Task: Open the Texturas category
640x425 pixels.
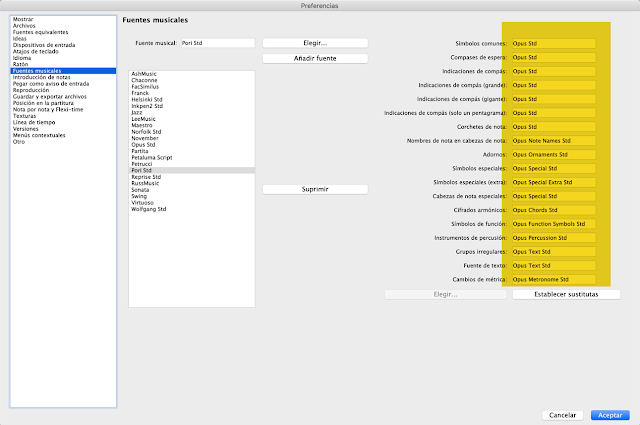Action: click(x=24, y=116)
